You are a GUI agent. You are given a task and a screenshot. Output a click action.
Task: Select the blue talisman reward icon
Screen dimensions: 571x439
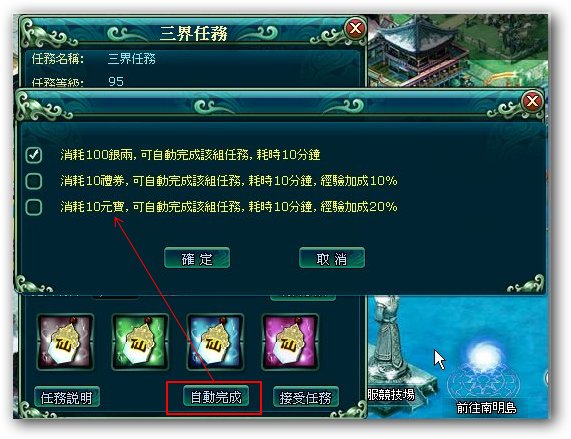[215, 342]
